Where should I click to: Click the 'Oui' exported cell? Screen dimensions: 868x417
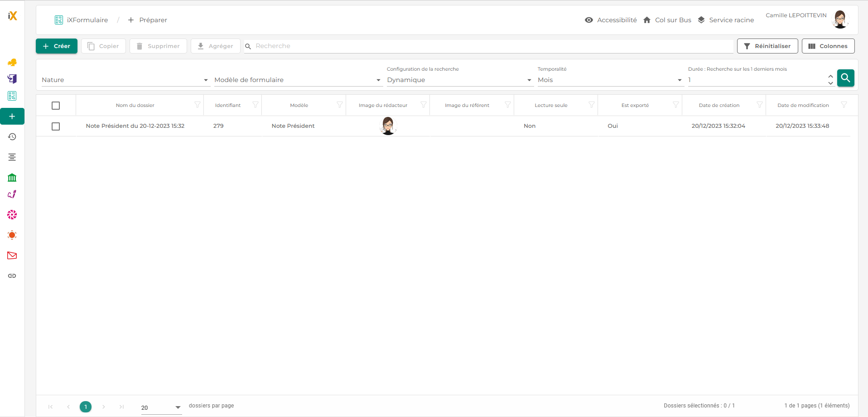(612, 126)
